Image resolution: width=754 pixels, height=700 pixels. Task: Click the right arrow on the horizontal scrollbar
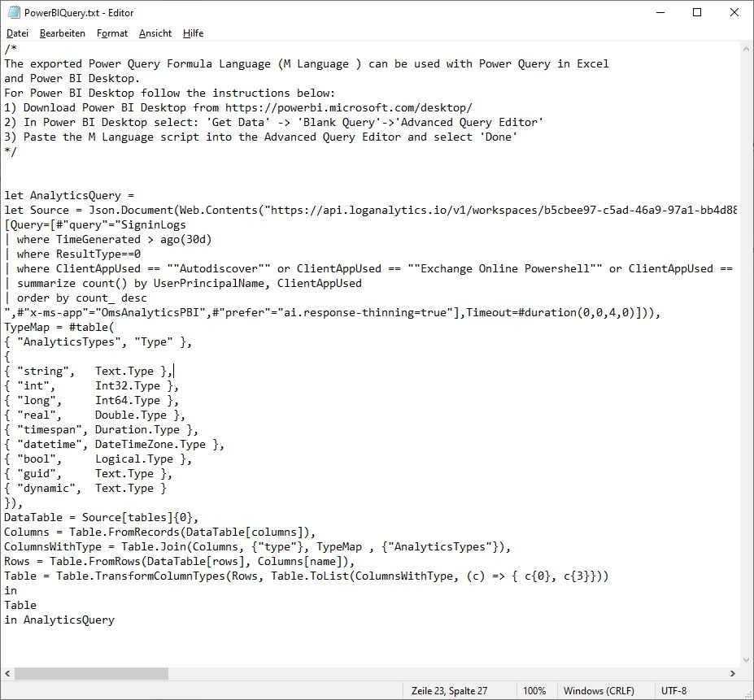[x=733, y=673]
